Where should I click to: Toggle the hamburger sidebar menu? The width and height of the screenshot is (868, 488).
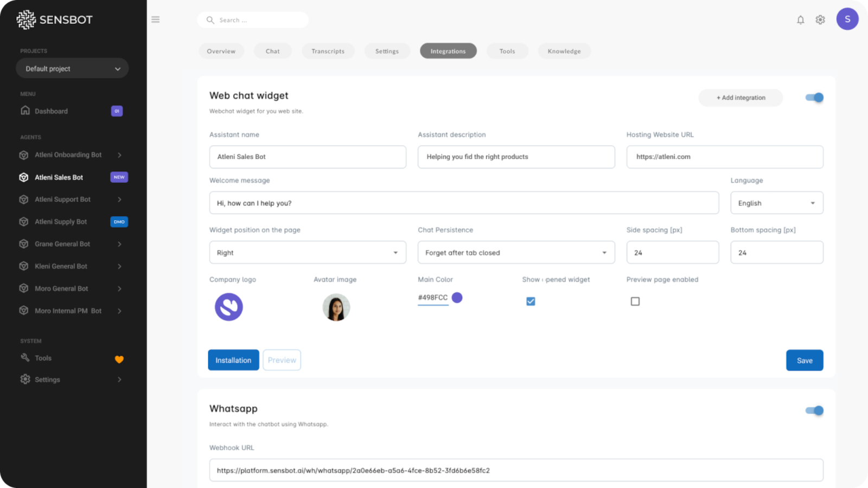(156, 20)
